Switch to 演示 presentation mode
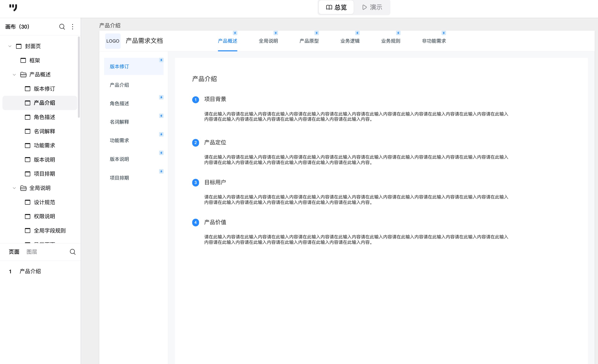This screenshot has width=598, height=364. tap(372, 7)
